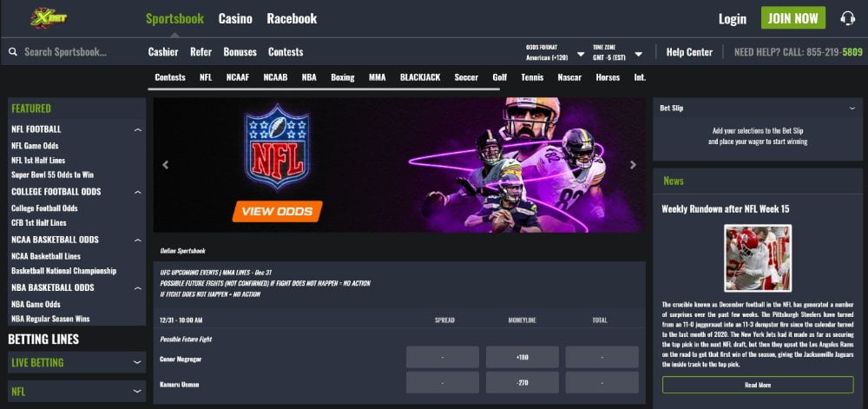Open the live support headset icon
This screenshot has height=409, width=868.
tap(847, 18)
